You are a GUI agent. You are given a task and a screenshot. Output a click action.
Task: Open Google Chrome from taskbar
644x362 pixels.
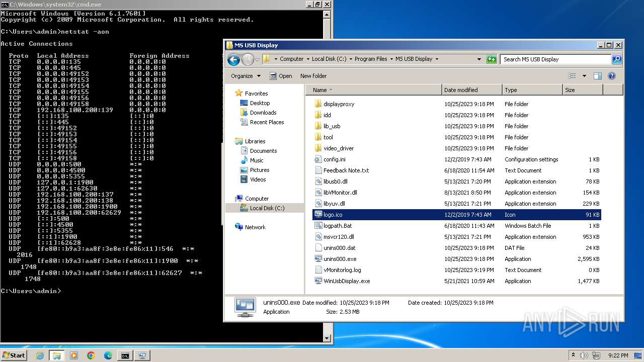coord(91,355)
